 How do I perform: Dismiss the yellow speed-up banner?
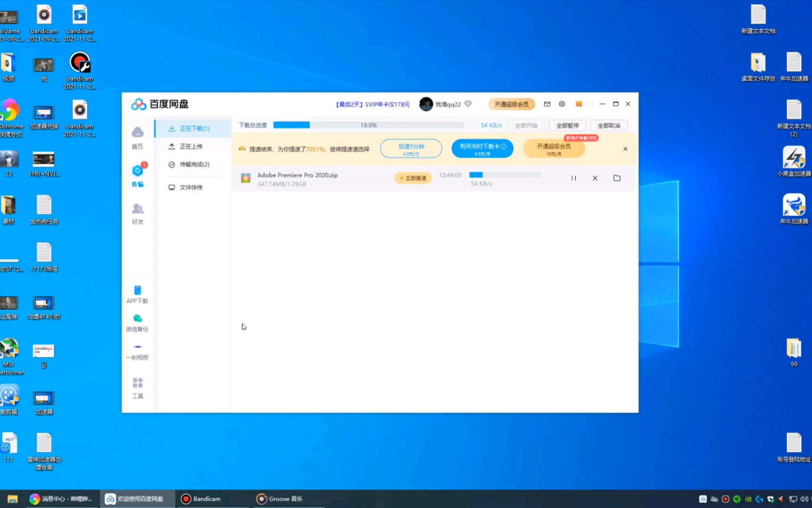(625, 149)
